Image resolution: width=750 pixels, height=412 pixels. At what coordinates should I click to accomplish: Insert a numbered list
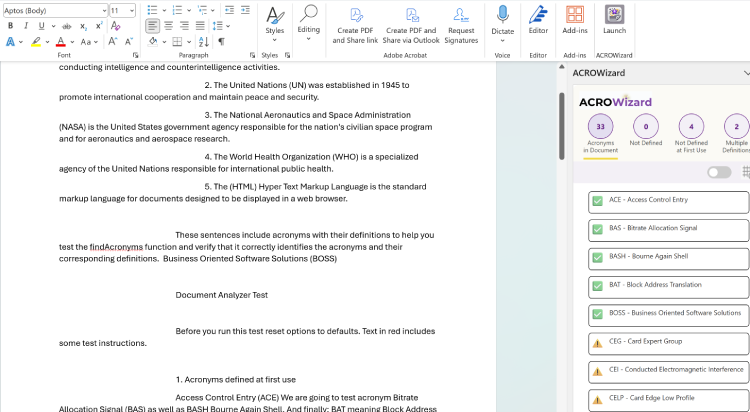click(177, 10)
